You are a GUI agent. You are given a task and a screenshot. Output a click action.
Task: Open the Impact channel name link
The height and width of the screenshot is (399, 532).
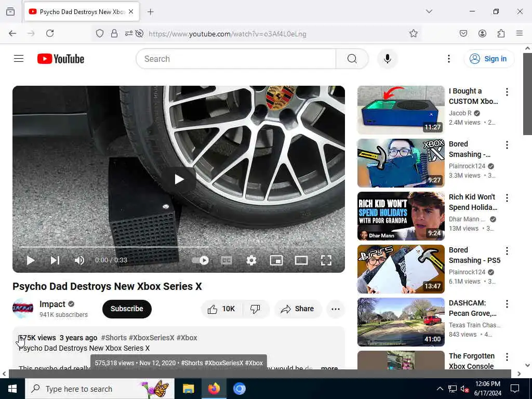point(52,304)
